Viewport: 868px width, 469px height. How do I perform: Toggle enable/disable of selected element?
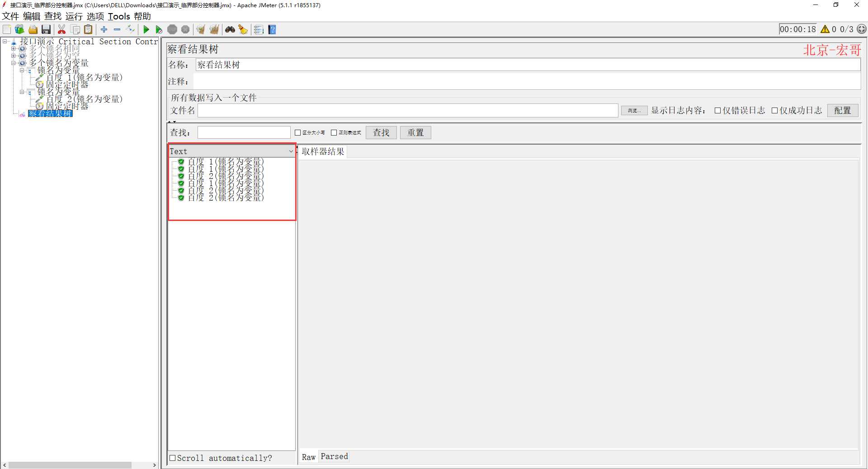click(131, 29)
